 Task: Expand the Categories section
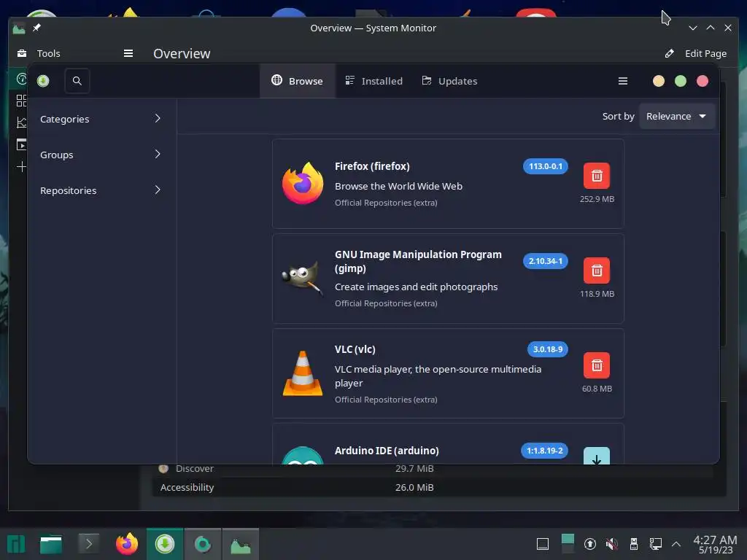click(x=101, y=119)
